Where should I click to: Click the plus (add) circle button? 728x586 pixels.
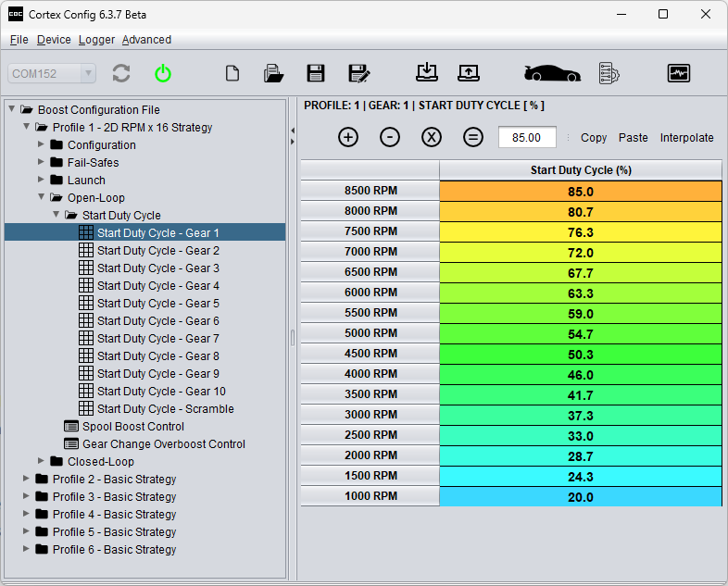coord(348,137)
